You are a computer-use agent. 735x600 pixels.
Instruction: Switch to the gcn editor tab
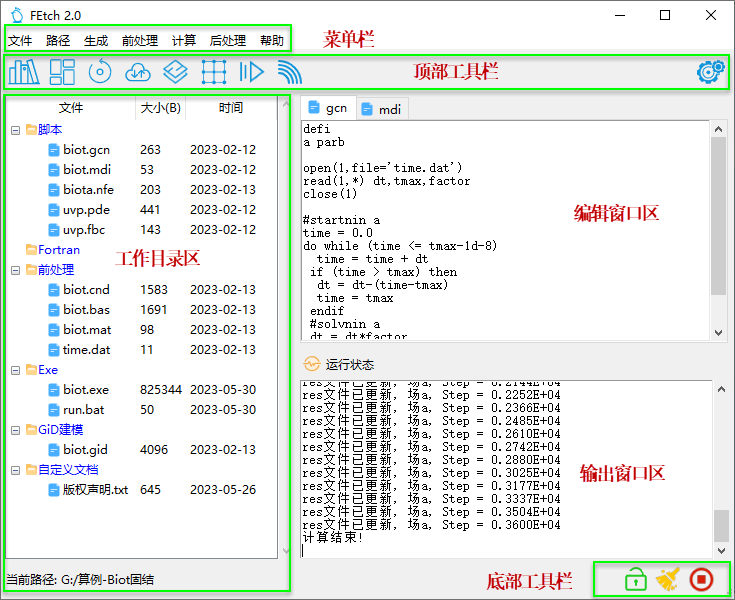point(328,108)
